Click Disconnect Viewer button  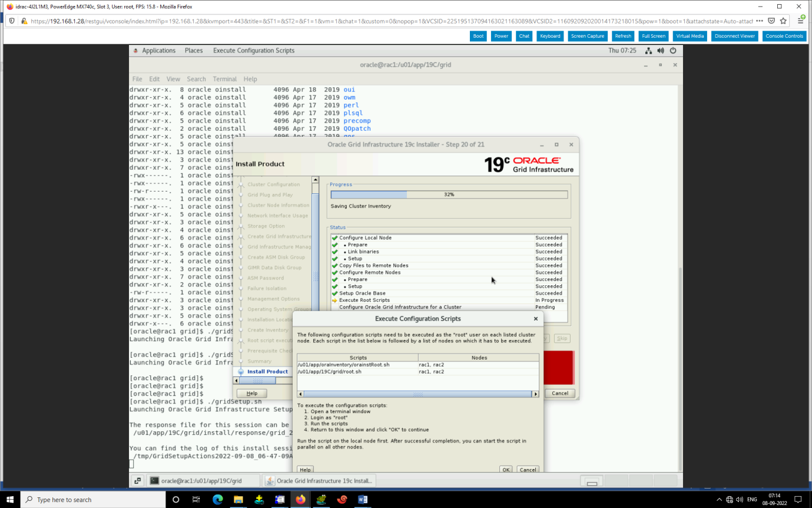click(735, 36)
